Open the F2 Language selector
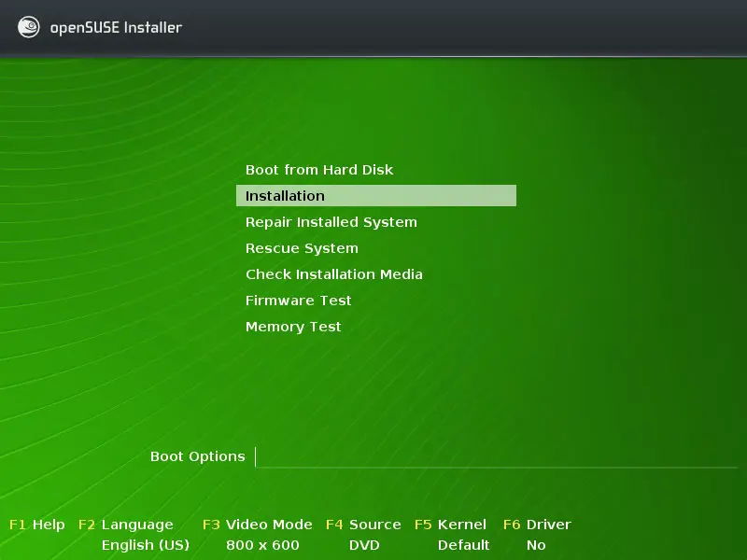The height and width of the screenshot is (560, 747). point(126,525)
